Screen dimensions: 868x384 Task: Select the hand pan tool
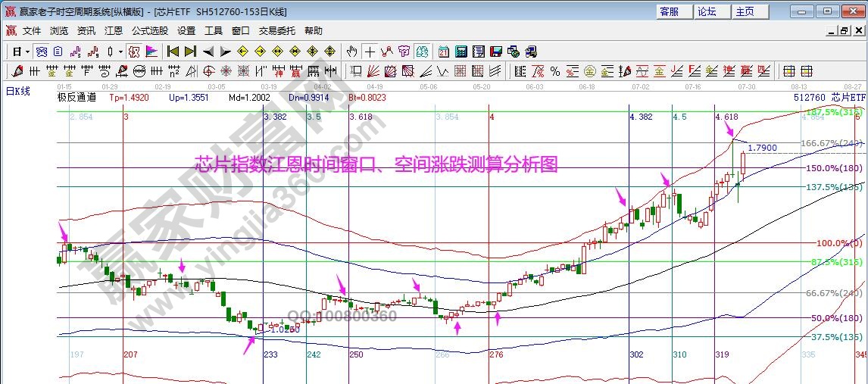click(351, 52)
